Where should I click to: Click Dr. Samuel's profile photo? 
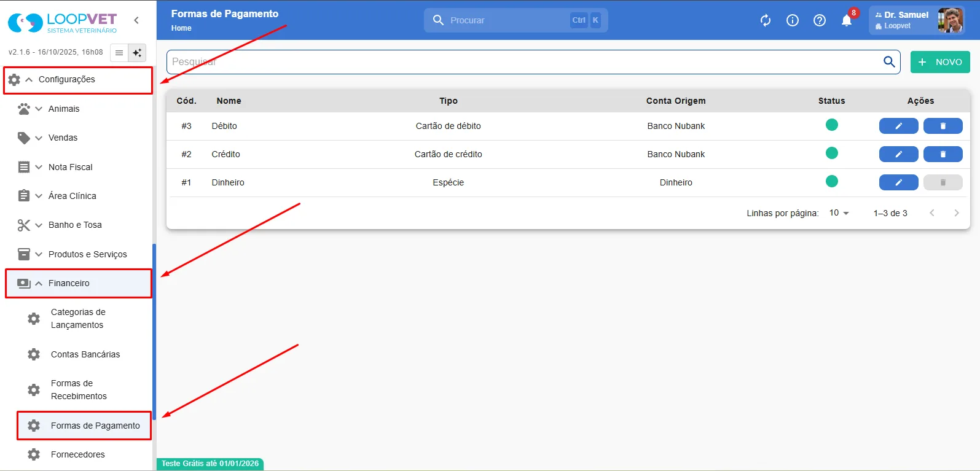(x=950, y=20)
